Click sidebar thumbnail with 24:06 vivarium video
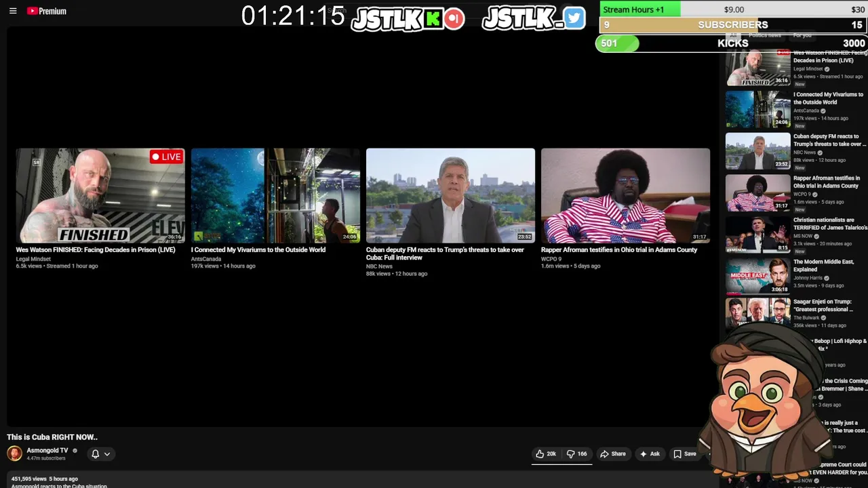The width and height of the screenshot is (868, 488). pos(758,109)
